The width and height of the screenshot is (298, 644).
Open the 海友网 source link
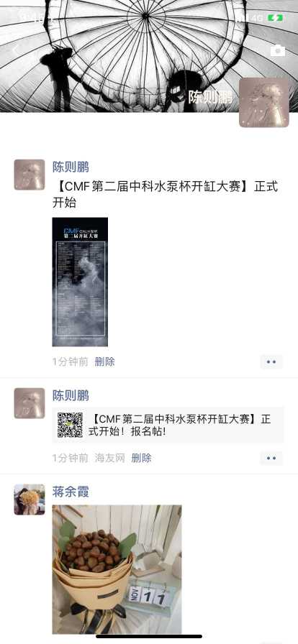coord(109,458)
